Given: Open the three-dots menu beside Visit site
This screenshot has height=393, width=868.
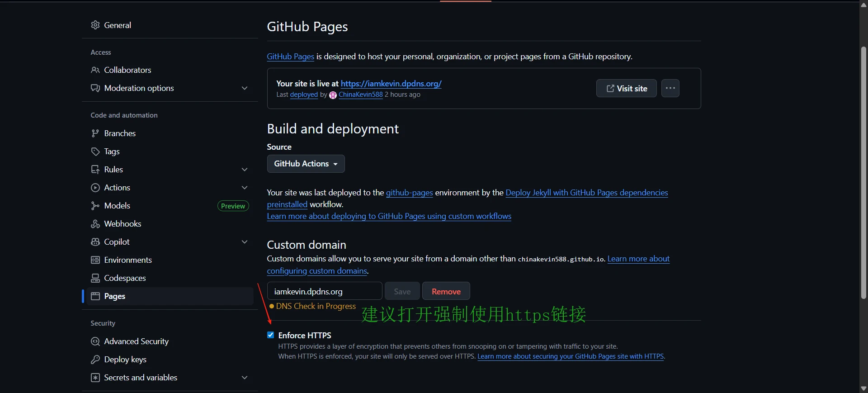Looking at the screenshot, I should click(670, 88).
